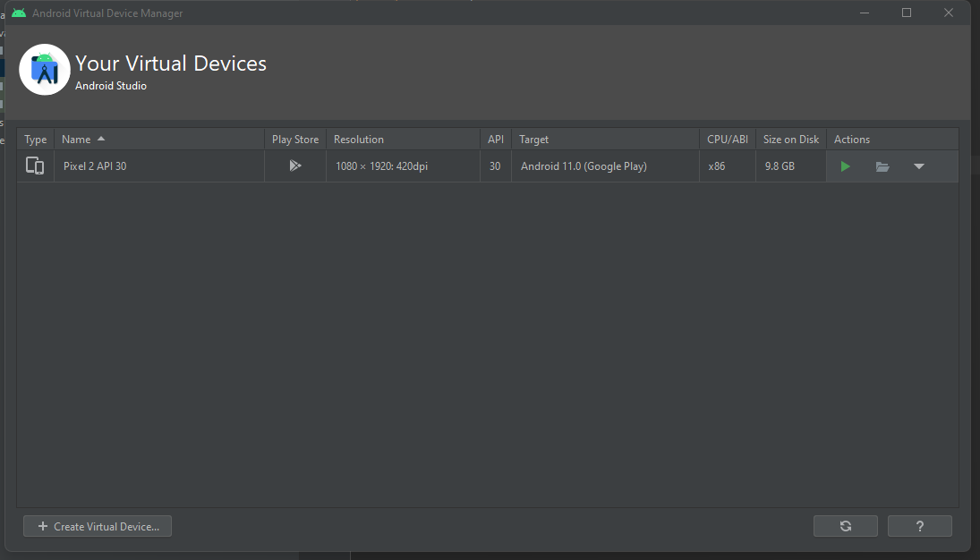Click Android icon in window title bar
The image size is (980, 560).
coord(19,13)
